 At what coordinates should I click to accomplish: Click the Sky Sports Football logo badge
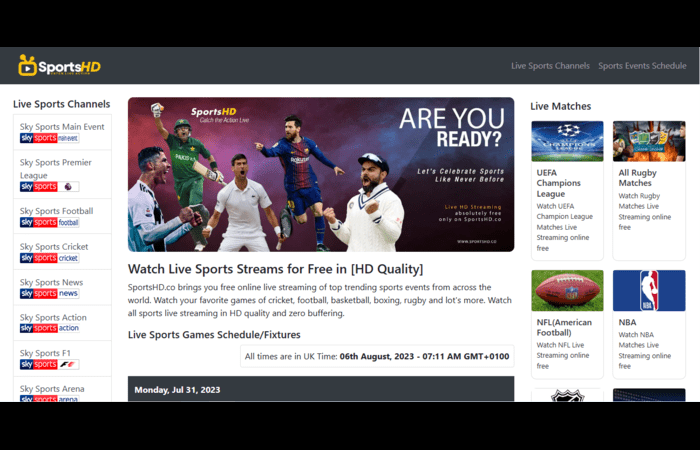point(50,222)
